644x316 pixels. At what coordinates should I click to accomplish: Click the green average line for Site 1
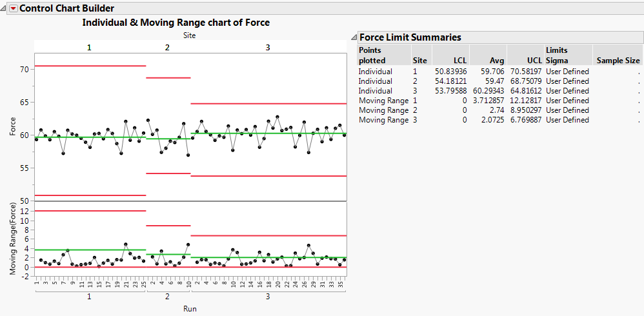[90, 137]
